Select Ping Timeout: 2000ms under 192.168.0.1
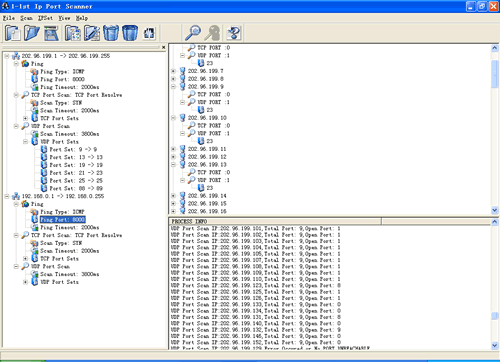The image size is (500, 362). (70, 227)
